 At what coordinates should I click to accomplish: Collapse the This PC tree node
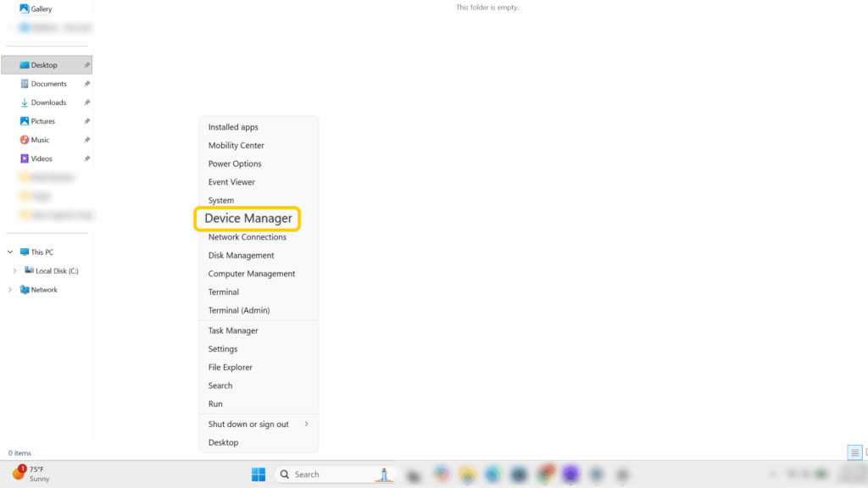pyautogui.click(x=10, y=252)
